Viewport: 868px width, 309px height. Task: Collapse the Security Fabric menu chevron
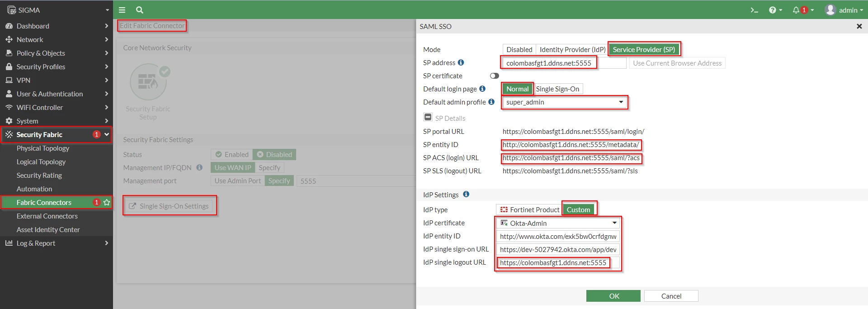107,134
